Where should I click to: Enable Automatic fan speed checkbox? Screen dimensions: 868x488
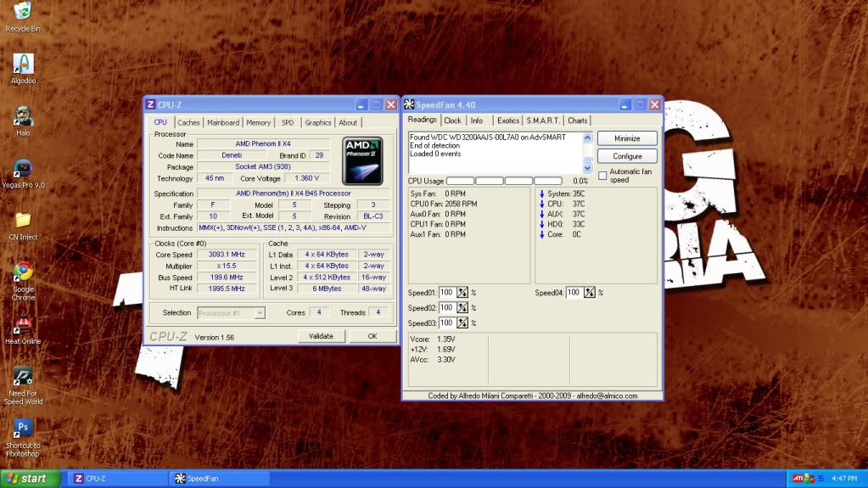pyautogui.click(x=602, y=176)
